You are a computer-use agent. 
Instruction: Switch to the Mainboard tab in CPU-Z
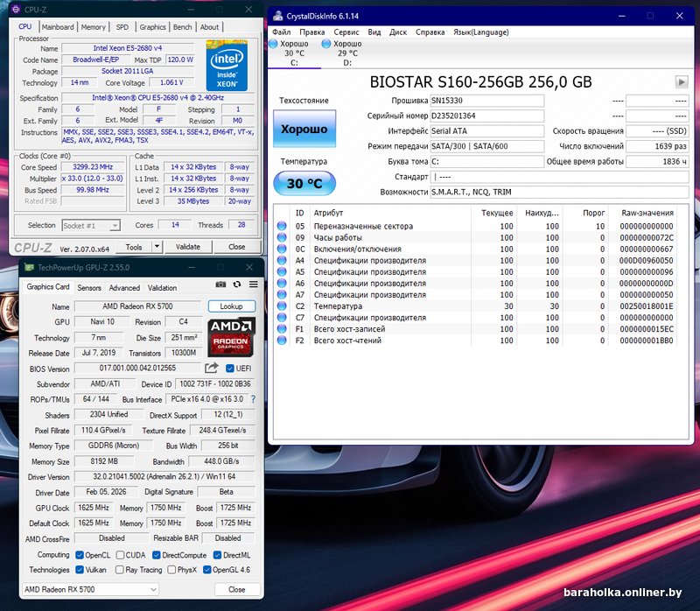pyautogui.click(x=58, y=27)
